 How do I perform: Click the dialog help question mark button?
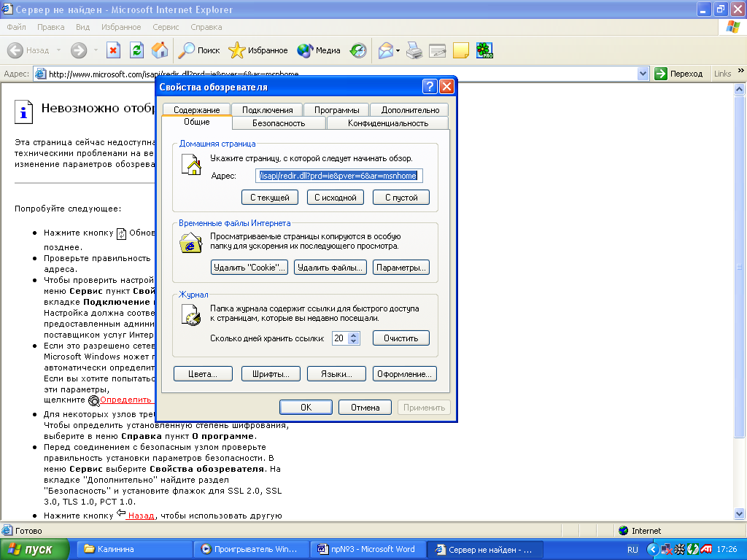click(429, 86)
